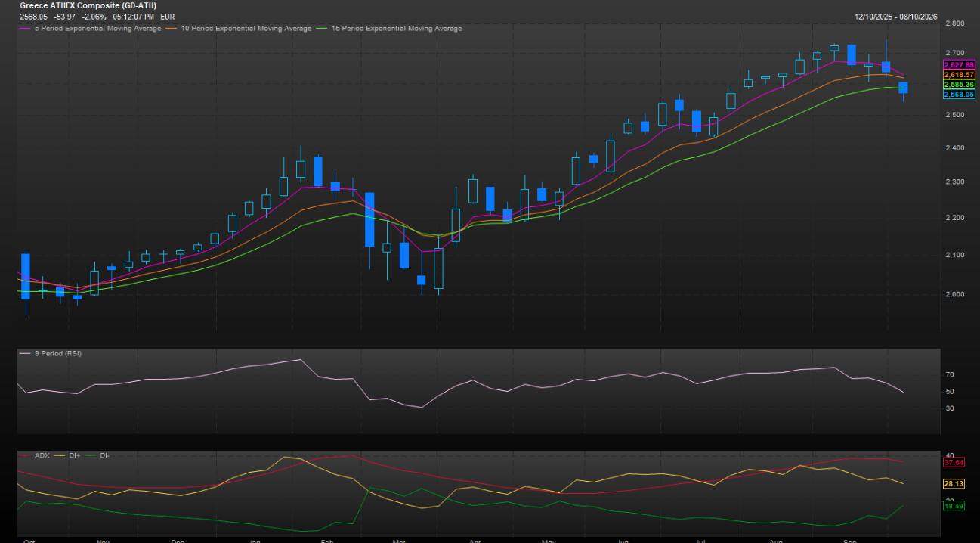The height and width of the screenshot is (543, 980).
Task: Click the 2,300 price axis label
Action: 955,182
